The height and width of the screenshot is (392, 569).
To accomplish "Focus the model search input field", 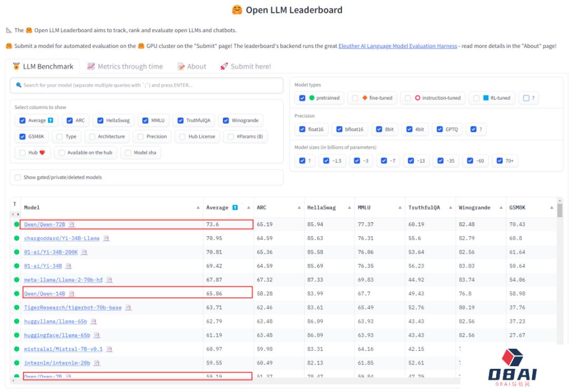I will (x=146, y=85).
